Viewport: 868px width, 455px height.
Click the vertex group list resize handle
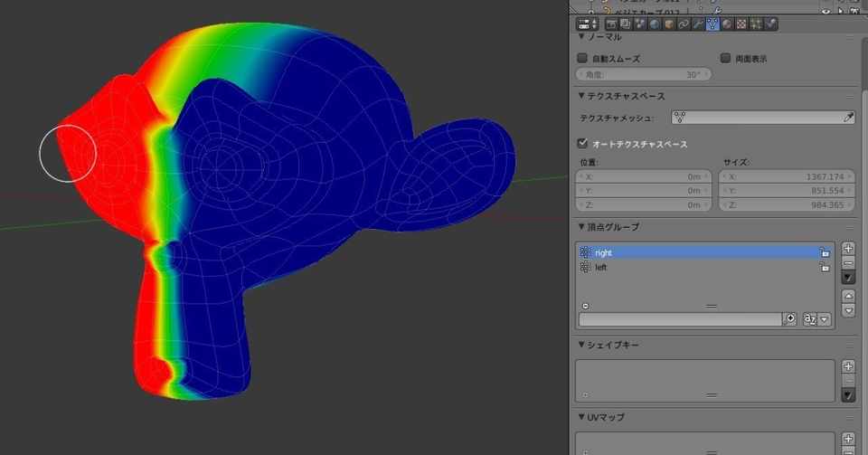(712, 306)
